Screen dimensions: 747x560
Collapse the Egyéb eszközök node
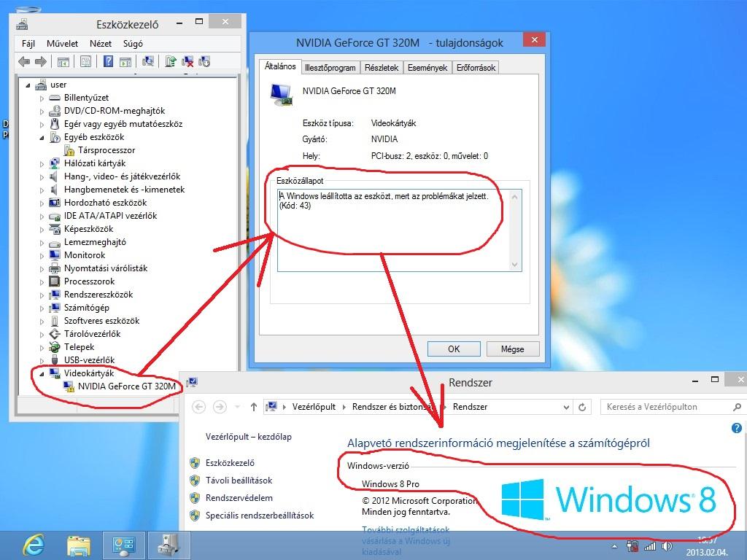click(42, 138)
